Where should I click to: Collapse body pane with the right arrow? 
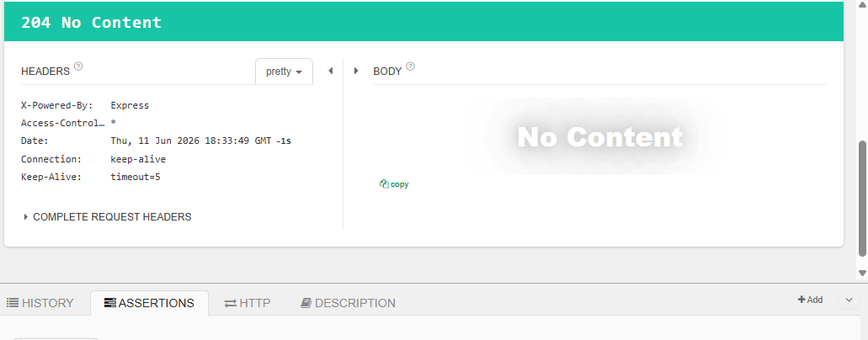[356, 71]
